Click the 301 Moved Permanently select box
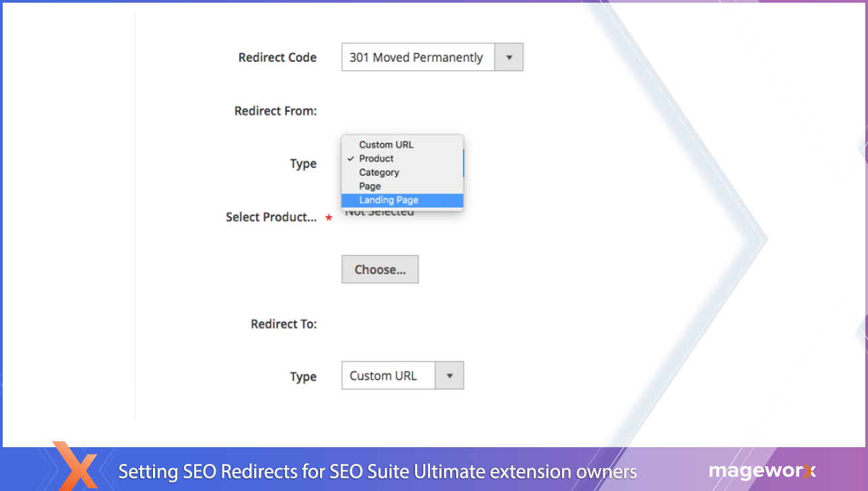This screenshot has height=491, width=868. click(x=418, y=57)
